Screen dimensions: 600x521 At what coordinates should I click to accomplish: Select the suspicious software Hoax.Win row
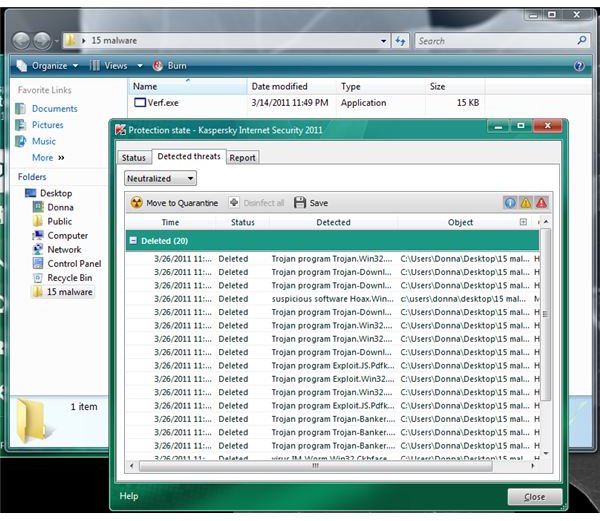click(333, 299)
